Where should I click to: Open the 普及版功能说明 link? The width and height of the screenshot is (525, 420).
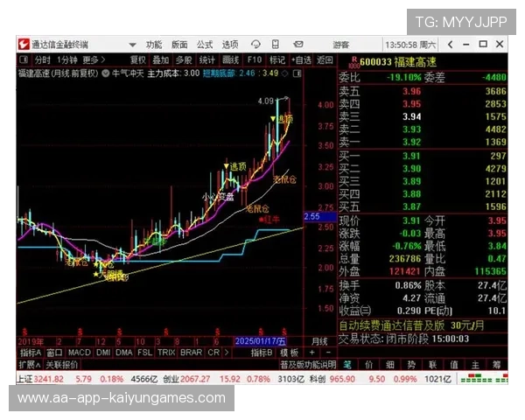(308, 365)
